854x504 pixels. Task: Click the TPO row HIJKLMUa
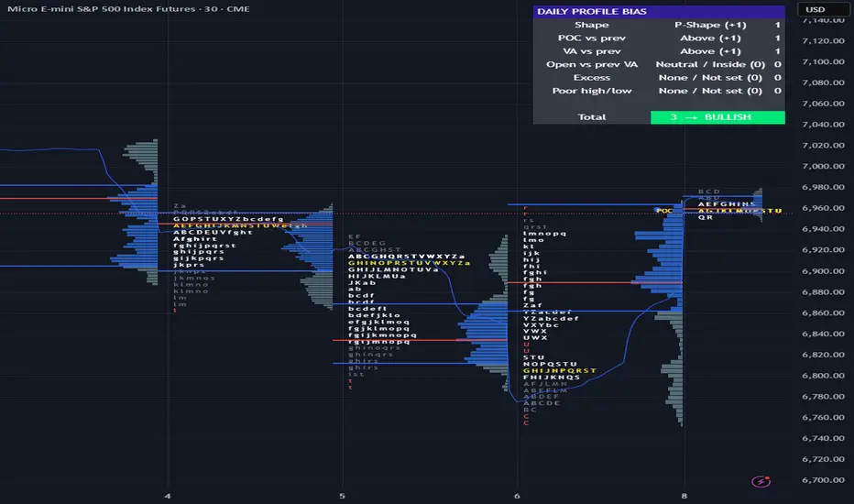[x=377, y=276]
